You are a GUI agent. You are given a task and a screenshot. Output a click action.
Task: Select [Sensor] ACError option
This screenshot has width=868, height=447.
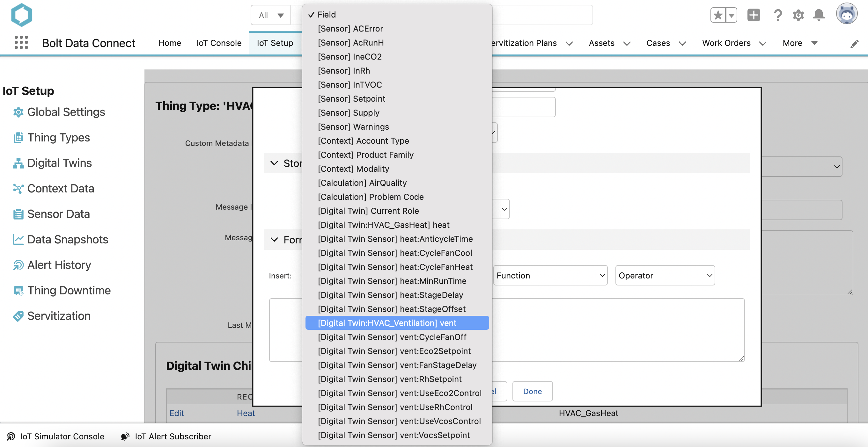pos(397,29)
